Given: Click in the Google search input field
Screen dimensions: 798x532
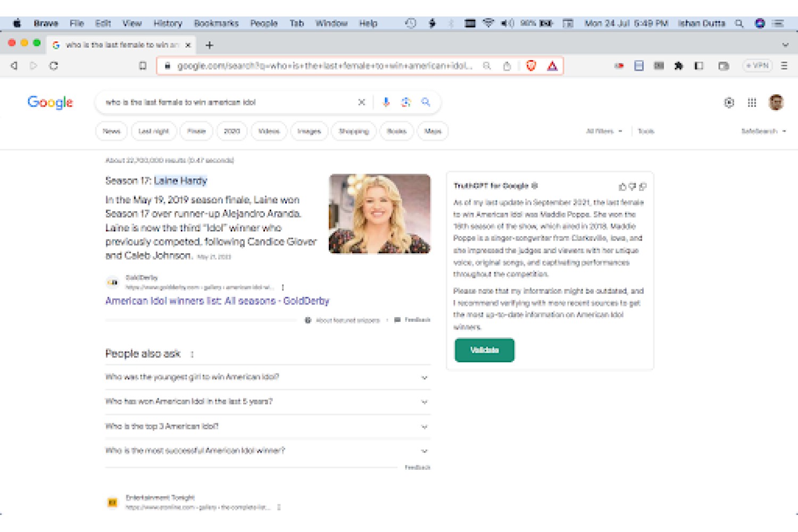Looking at the screenshot, I should pyautogui.click(x=229, y=102).
